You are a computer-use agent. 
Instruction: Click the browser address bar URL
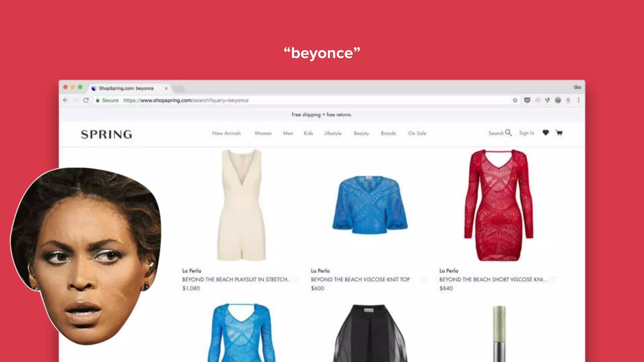pyautogui.click(x=186, y=100)
